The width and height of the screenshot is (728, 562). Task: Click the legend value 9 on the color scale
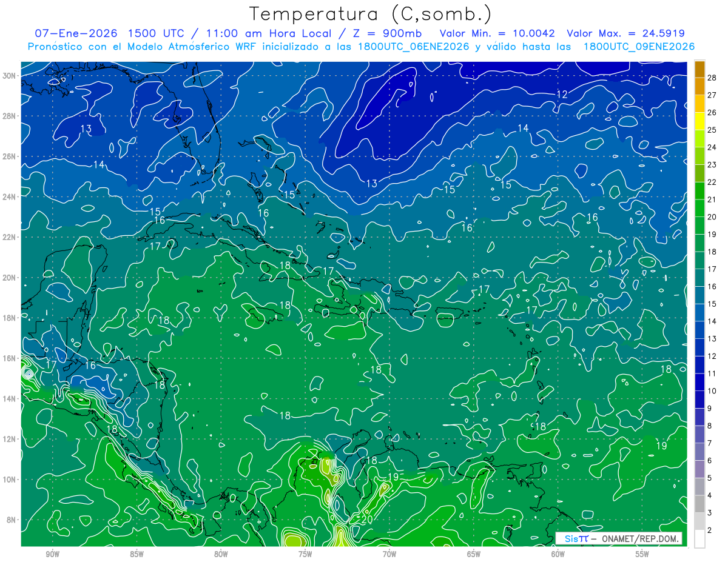pyautogui.click(x=710, y=409)
